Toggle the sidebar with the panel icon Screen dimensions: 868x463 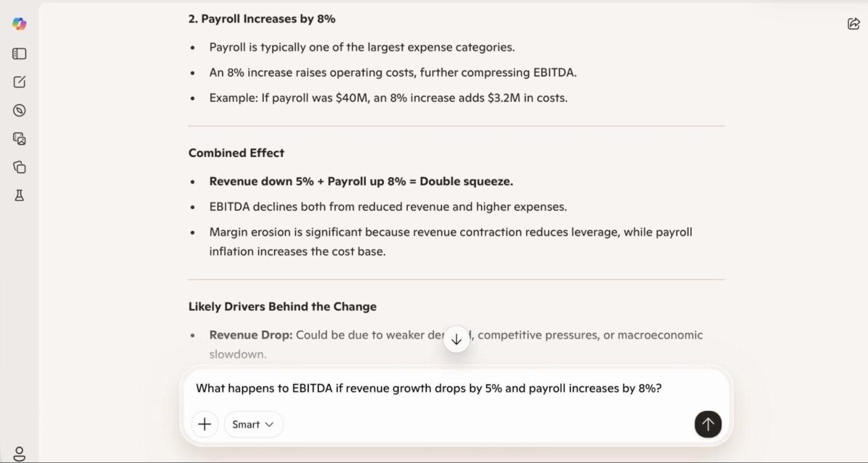click(19, 53)
